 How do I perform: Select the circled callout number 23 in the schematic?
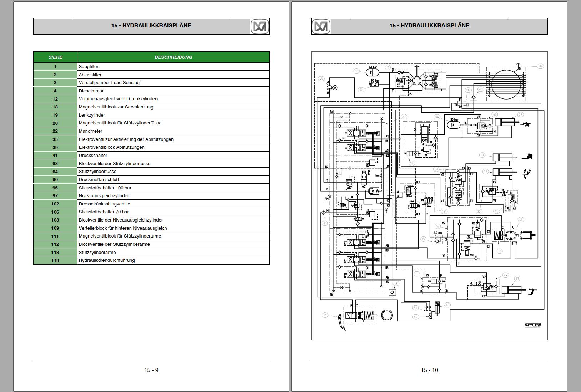coord(404,117)
